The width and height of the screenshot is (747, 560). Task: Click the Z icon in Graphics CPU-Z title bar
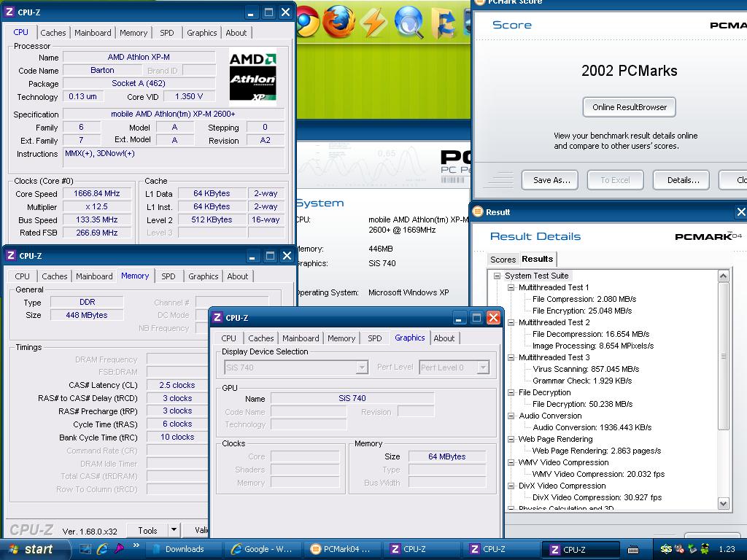(217, 318)
